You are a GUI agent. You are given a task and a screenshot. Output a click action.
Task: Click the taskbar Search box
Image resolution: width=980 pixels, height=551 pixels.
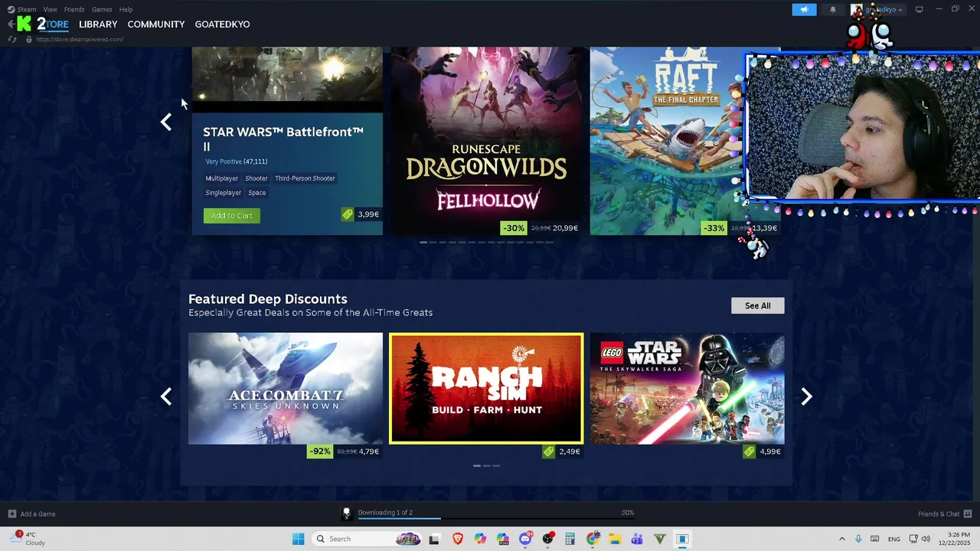(x=367, y=539)
